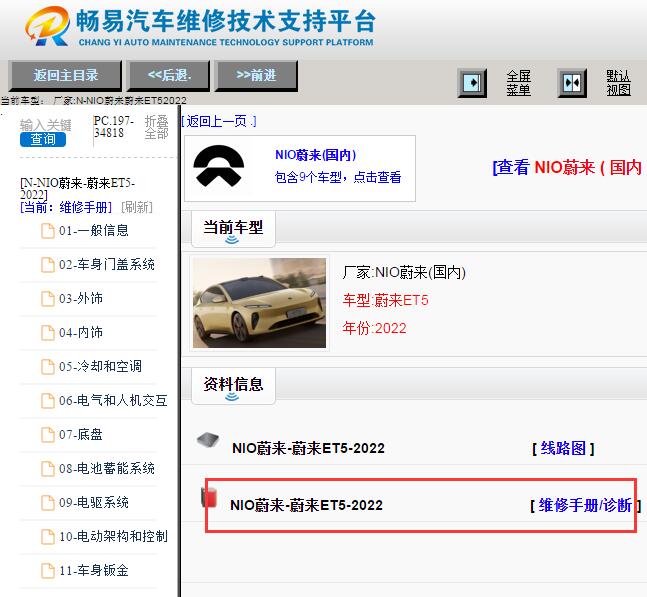The height and width of the screenshot is (597, 647).
Task: Open 09-电驱系统 tree item
Action: point(94,502)
